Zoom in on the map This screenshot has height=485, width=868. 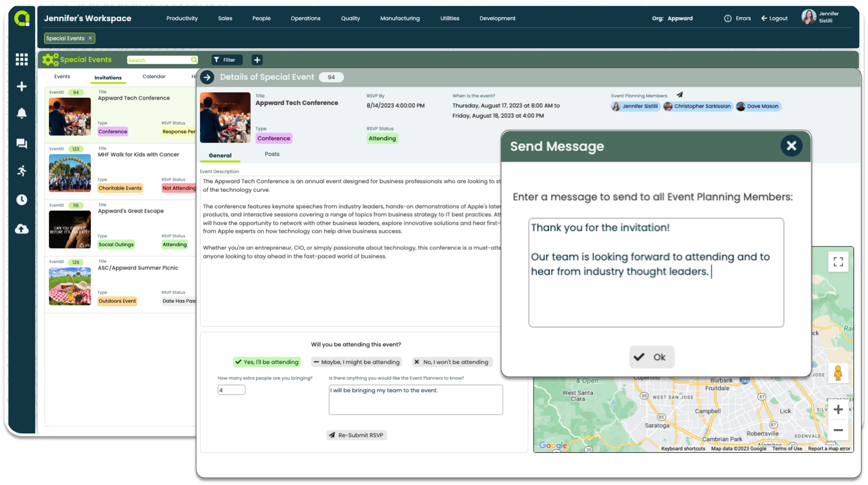(838, 409)
